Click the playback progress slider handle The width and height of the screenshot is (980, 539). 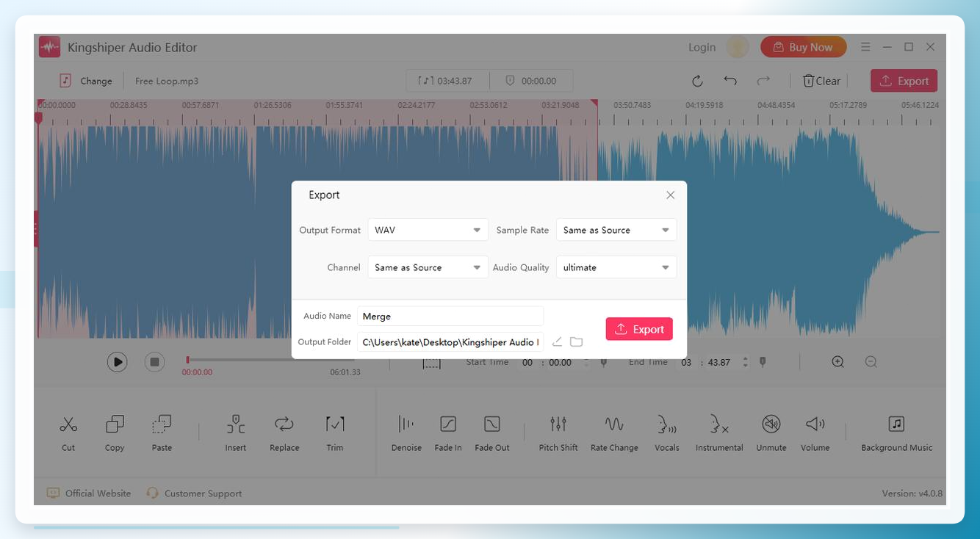point(188,360)
